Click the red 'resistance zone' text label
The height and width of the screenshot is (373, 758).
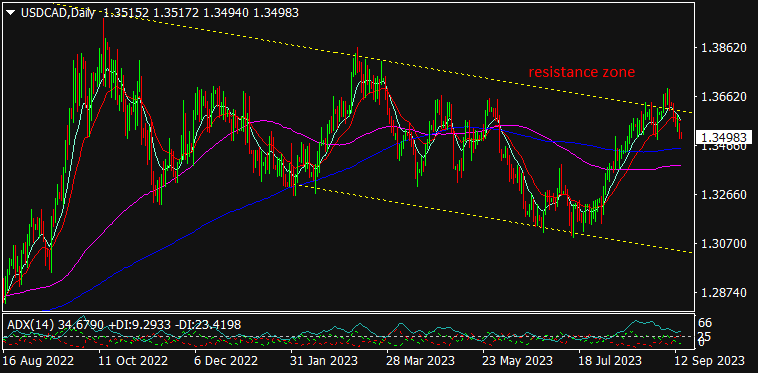click(x=582, y=72)
